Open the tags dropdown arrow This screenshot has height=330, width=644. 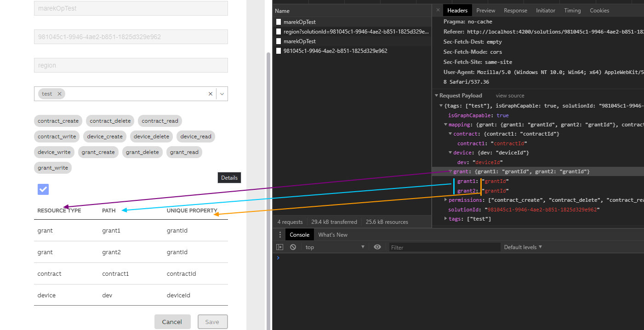pos(222,94)
